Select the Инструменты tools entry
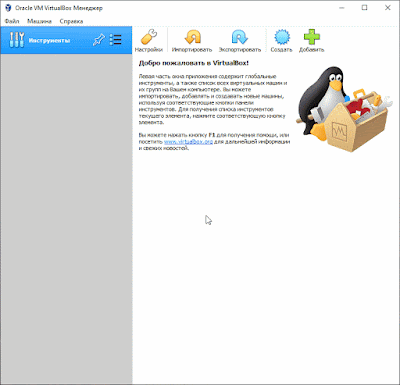This screenshot has width=400, height=385. coord(66,40)
